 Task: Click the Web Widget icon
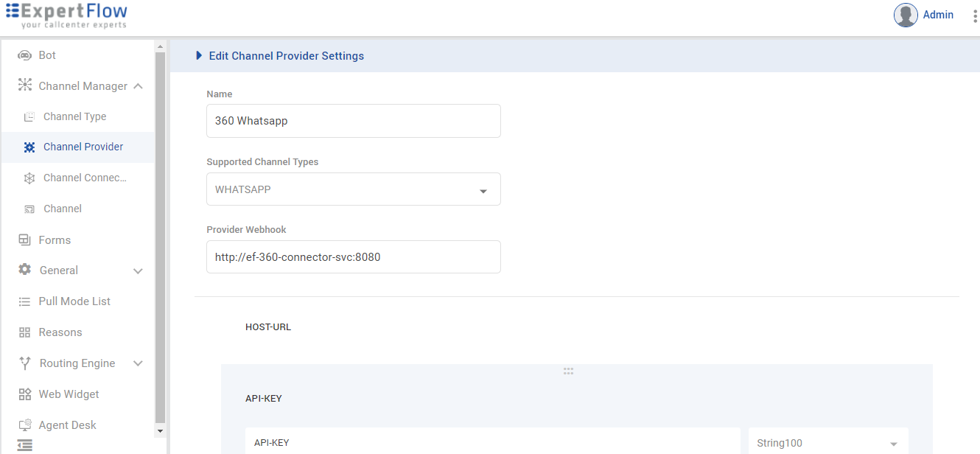[25, 394]
